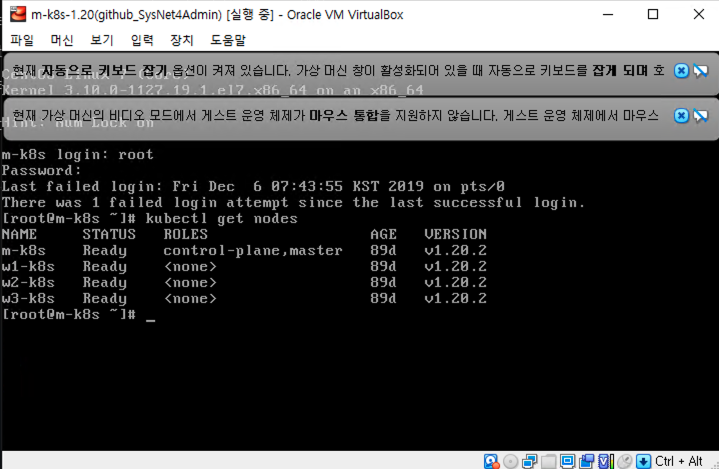
Task: Click the Ready status of w1-k8s
Action: click(105, 267)
